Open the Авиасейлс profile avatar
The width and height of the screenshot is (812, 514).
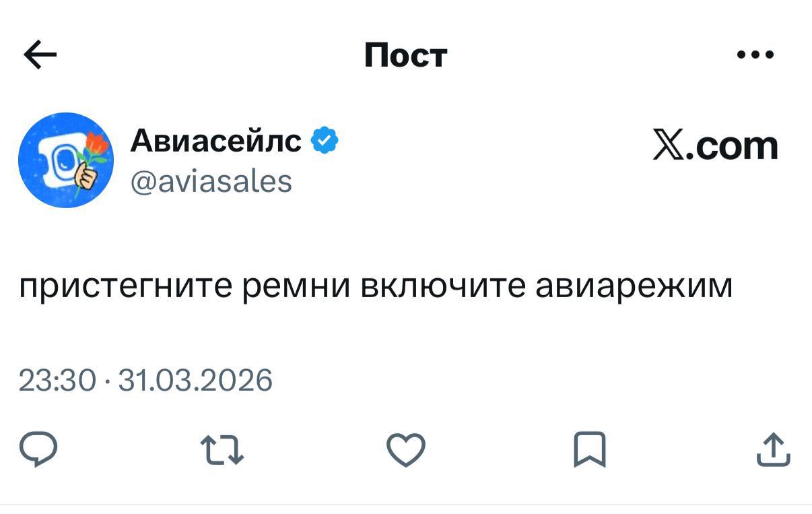pyautogui.click(x=65, y=160)
